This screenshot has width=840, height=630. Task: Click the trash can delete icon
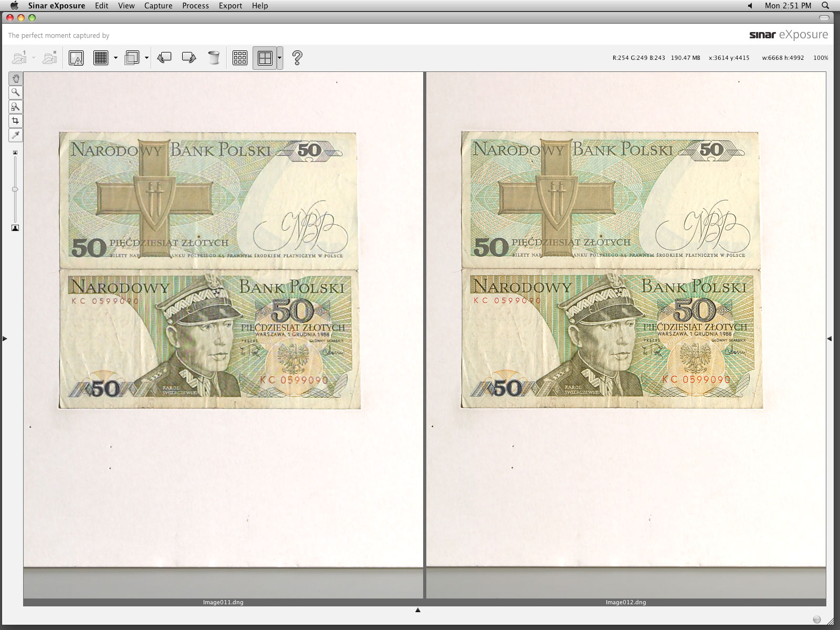214,57
